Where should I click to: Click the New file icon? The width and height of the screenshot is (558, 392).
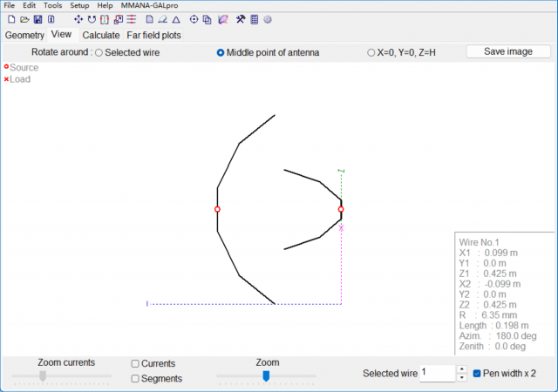10,19
